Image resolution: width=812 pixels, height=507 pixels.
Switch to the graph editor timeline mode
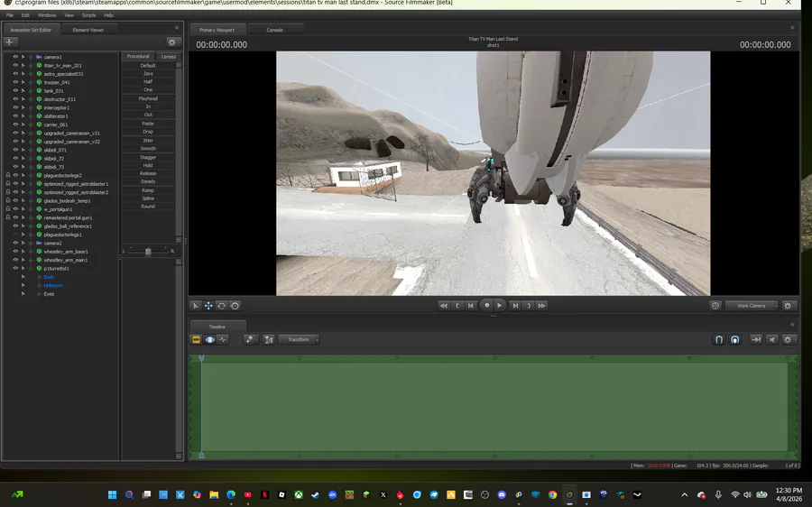click(223, 340)
